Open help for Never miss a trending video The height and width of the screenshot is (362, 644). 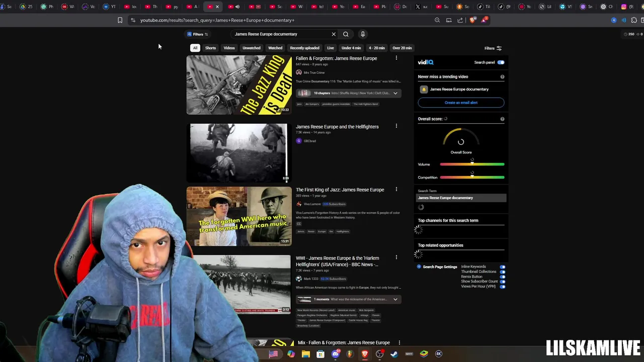pos(502,77)
